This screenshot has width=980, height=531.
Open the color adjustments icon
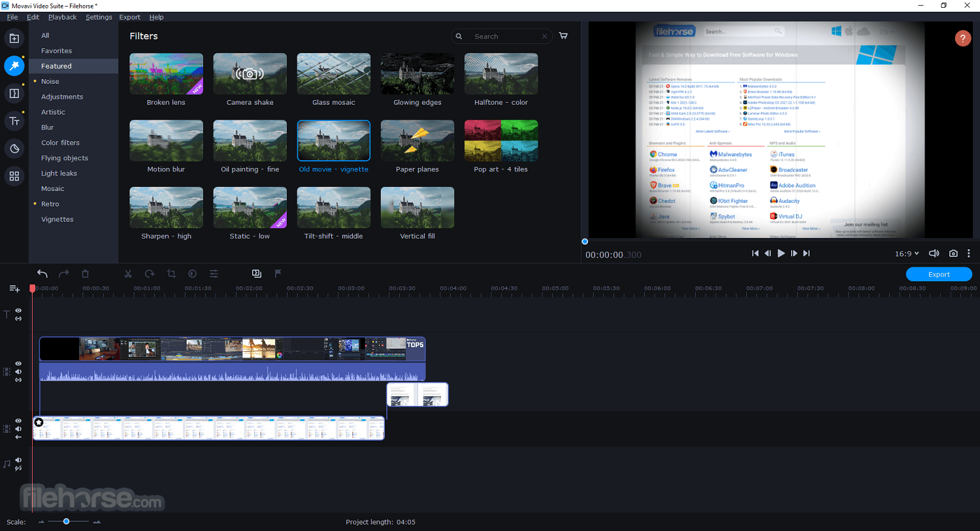[x=193, y=274]
